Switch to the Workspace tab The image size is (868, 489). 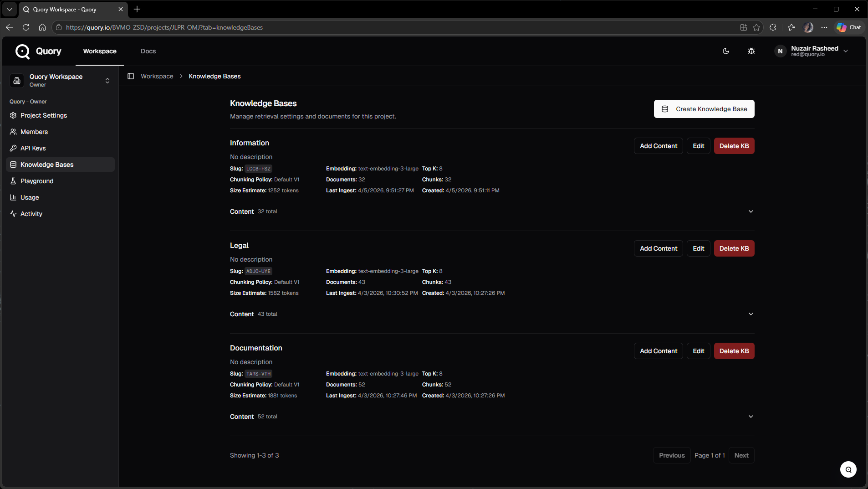click(x=100, y=51)
